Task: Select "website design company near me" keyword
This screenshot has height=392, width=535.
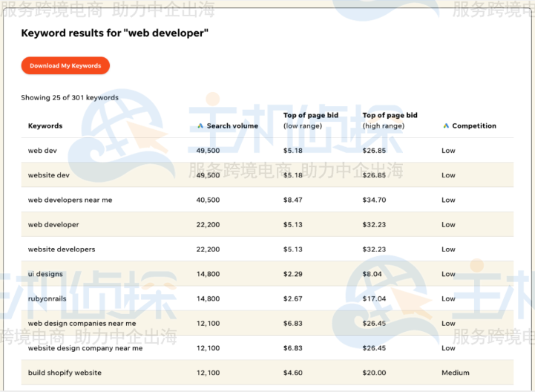Action: (x=85, y=348)
